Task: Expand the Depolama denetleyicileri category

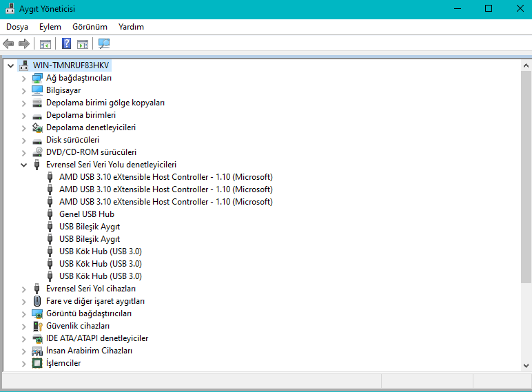Action: tap(23, 128)
